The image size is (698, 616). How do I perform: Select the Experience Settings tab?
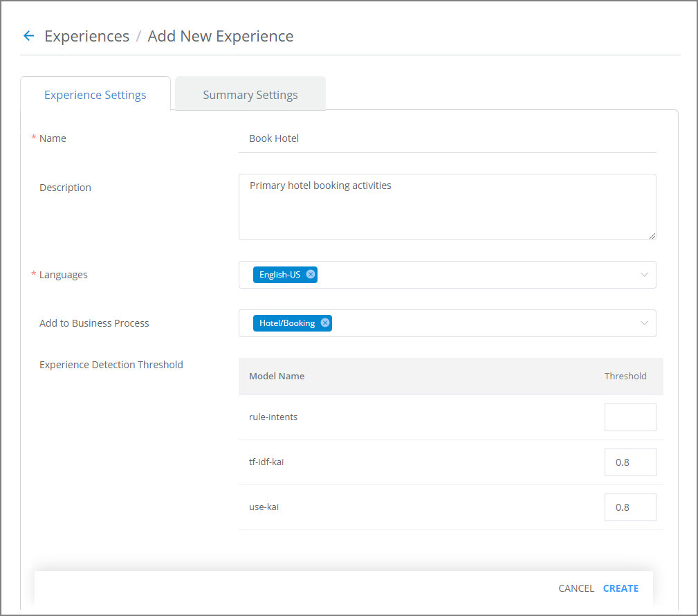coord(95,94)
